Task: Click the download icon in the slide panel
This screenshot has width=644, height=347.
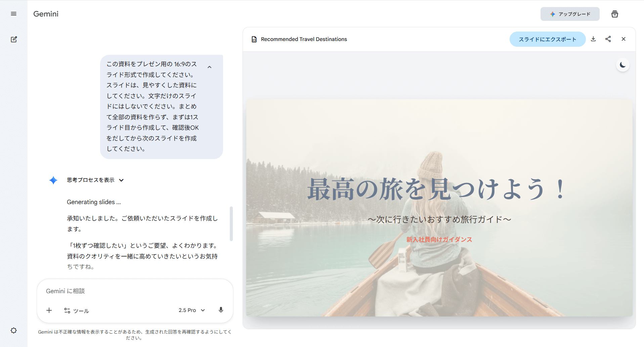Action: coord(593,39)
